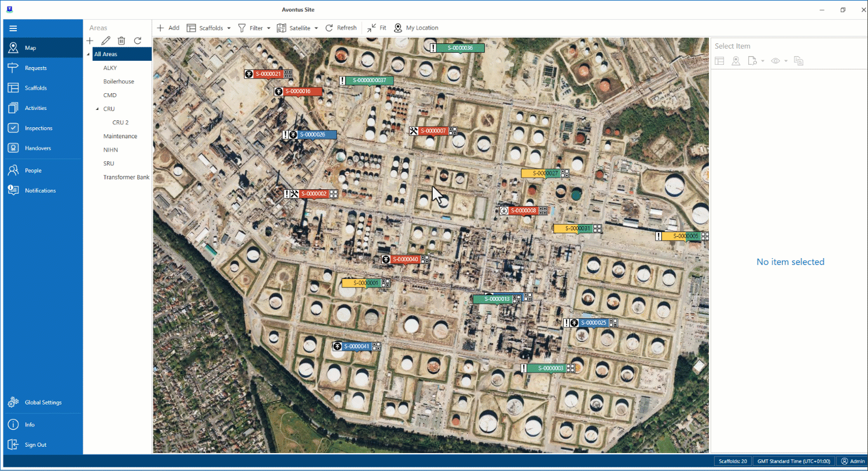Fit the map to view
The width and height of the screenshot is (868, 471).
[377, 28]
